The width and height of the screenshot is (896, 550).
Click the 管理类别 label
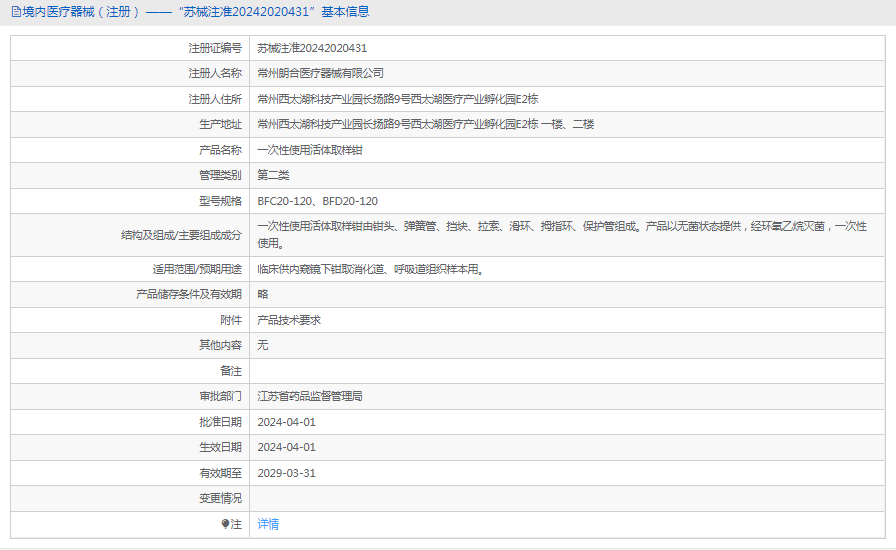220,175
